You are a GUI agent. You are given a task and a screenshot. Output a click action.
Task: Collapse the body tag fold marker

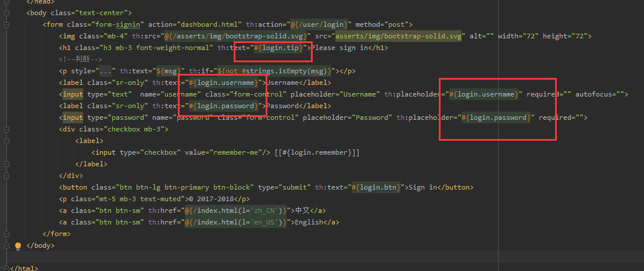tap(6, 13)
